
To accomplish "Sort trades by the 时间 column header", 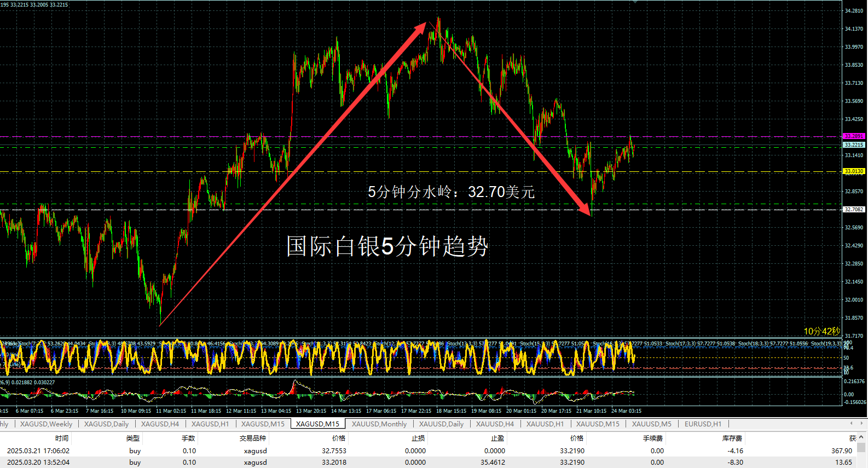I will [x=61, y=438].
